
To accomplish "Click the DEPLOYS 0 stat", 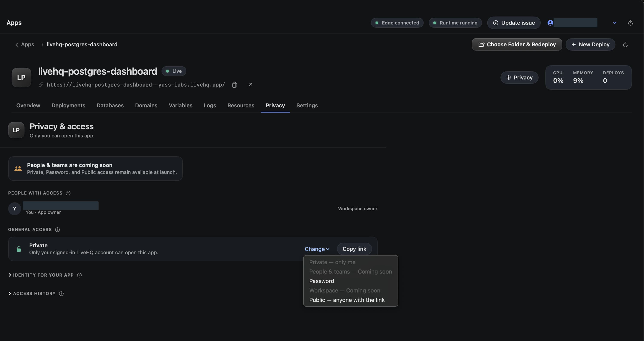I will [613, 77].
